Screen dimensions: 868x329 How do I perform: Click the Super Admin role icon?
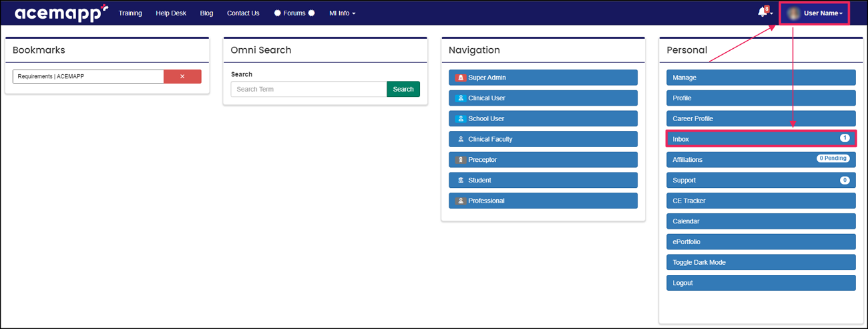[x=460, y=78]
